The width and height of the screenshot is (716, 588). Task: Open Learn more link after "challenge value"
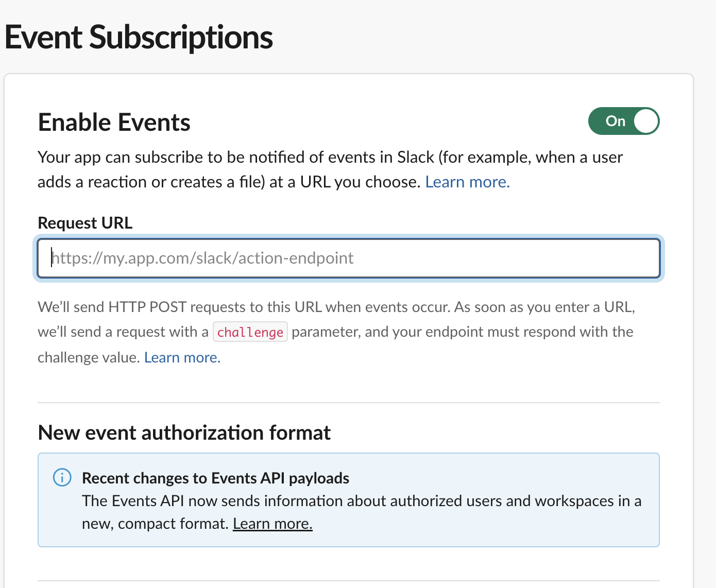tap(182, 357)
